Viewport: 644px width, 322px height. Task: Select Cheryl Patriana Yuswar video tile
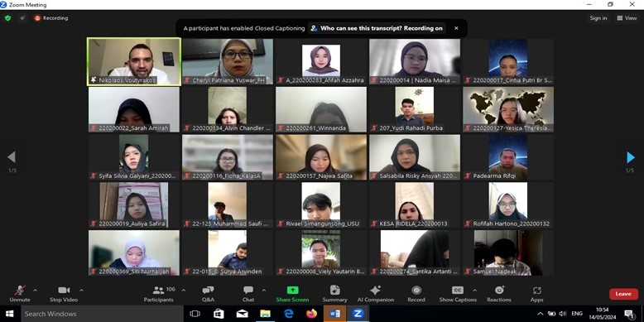click(228, 61)
